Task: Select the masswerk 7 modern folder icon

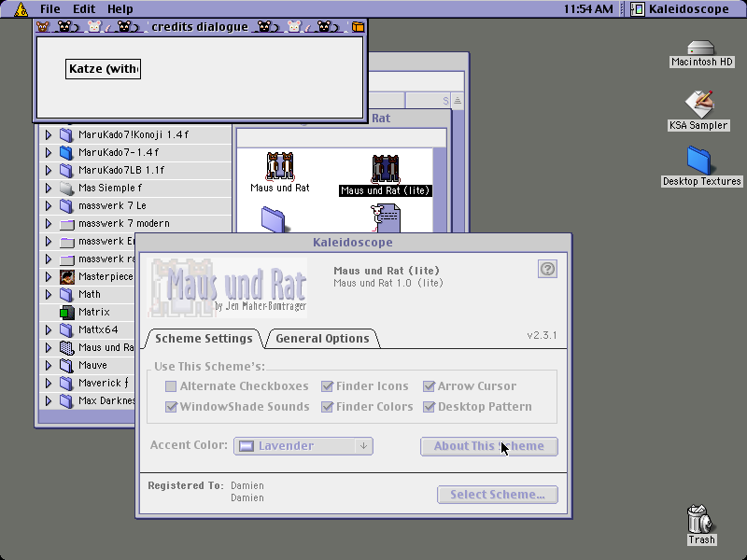Action: tap(66, 223)
